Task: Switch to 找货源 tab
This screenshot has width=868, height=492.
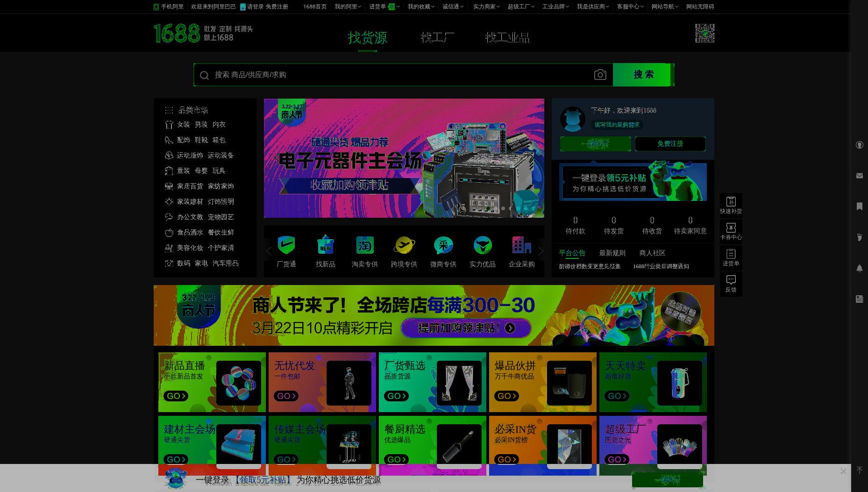Action: coord(368,37)
